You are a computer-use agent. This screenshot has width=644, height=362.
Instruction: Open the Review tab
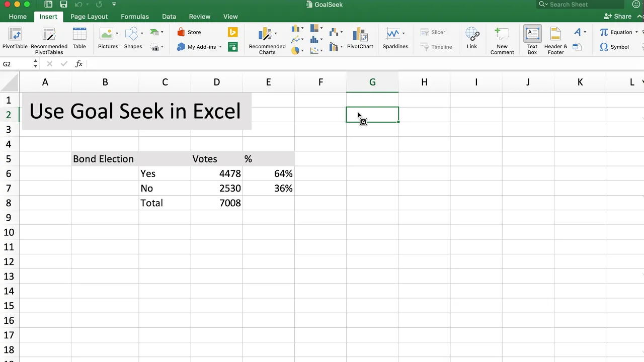point(200,17)
